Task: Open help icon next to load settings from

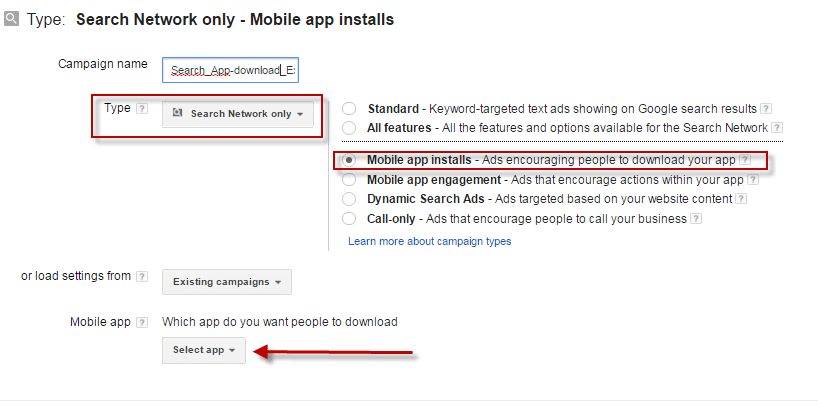Action: pos(142,277)
